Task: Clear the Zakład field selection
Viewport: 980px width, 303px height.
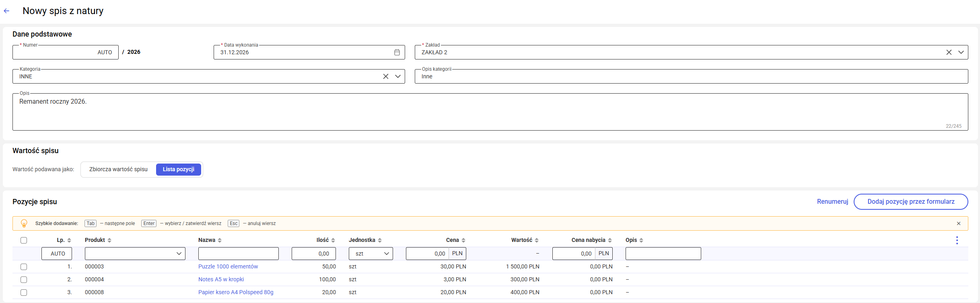Action: click(949, 52)
